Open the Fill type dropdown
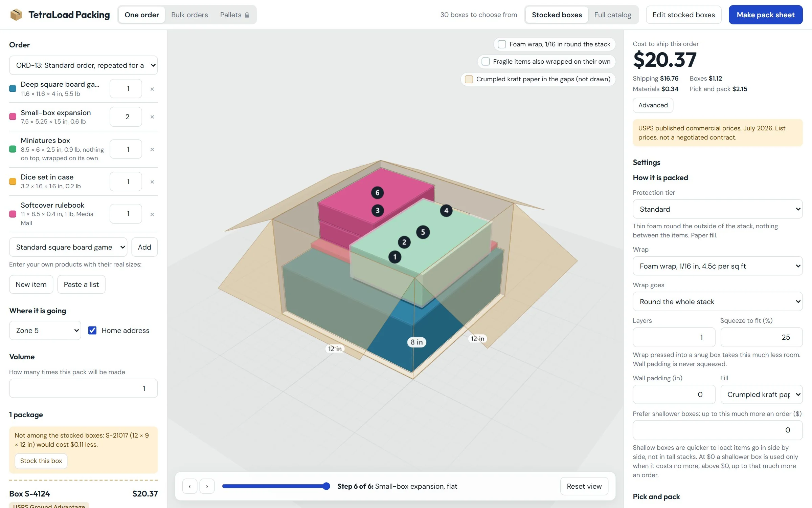The height and width of the screenshot is (508, 812). click(762, 395)
